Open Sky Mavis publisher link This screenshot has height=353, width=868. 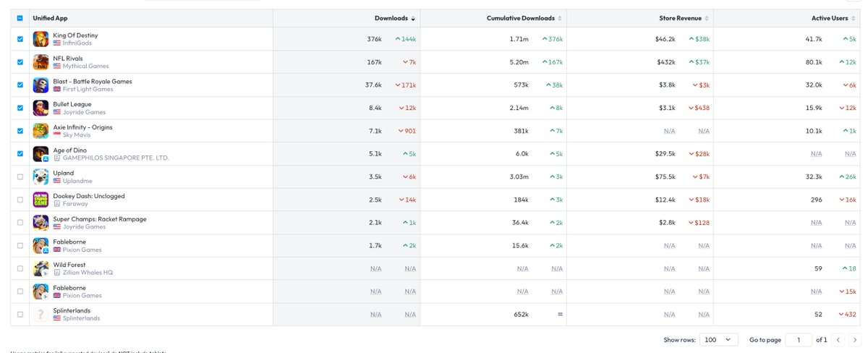[x=77, y=135]
